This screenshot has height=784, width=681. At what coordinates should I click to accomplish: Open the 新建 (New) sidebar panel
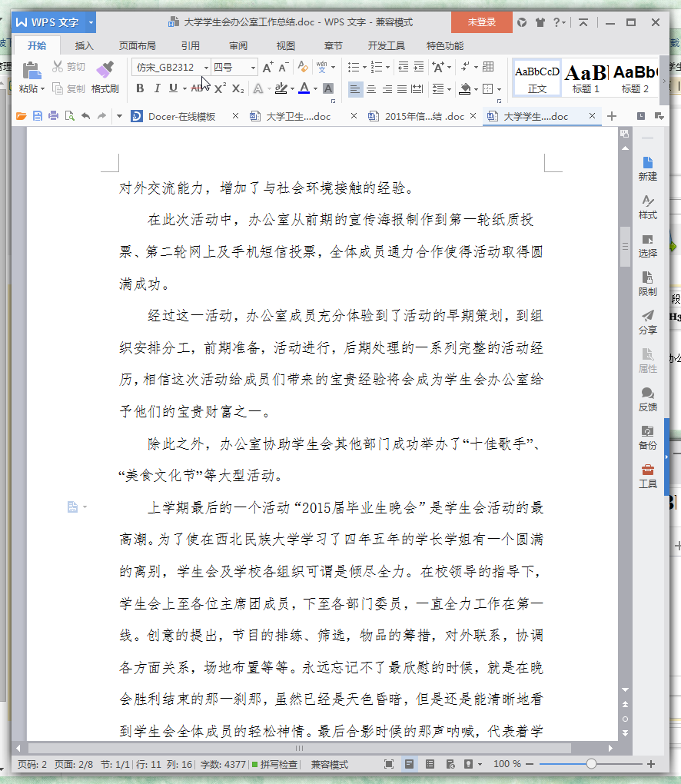click(647, 168)
